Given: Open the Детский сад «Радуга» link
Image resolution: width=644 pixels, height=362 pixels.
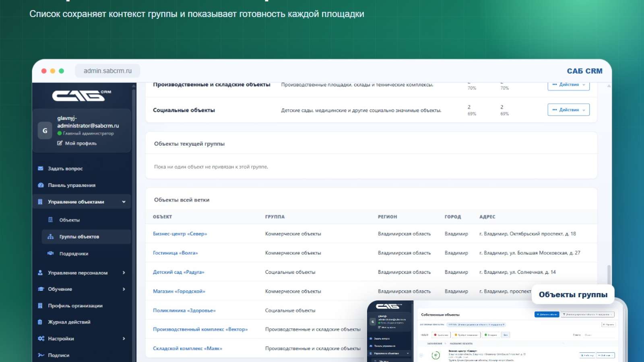Looking at the screenshot, I should pos(179,272).
